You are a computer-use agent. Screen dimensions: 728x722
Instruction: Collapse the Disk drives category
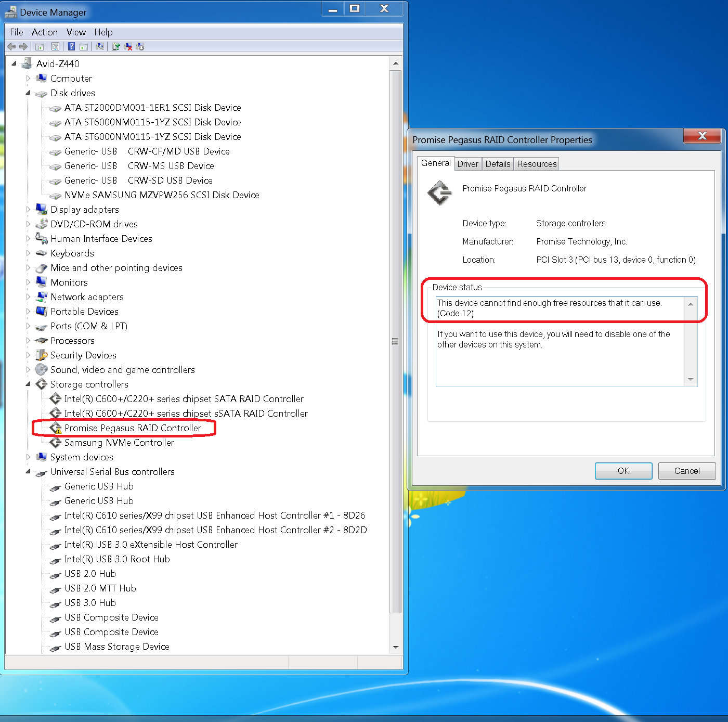click(28, 93)
